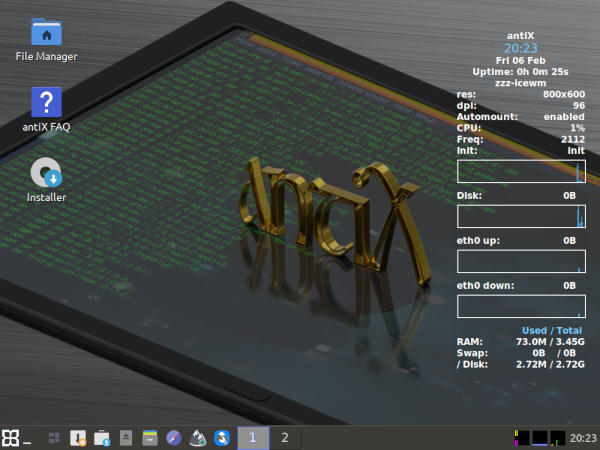Open the start menu in the taskbar
Screen dimensions: 600x450
tap(10, 437)
